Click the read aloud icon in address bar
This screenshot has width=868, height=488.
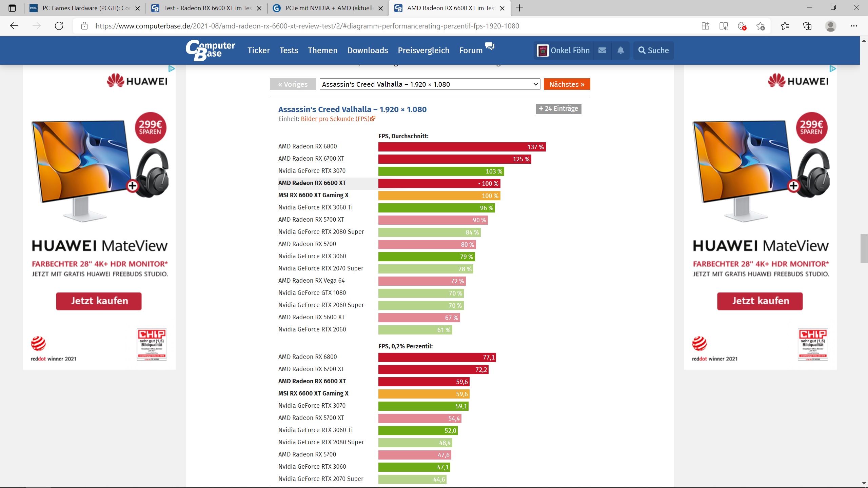click(724, 26)
